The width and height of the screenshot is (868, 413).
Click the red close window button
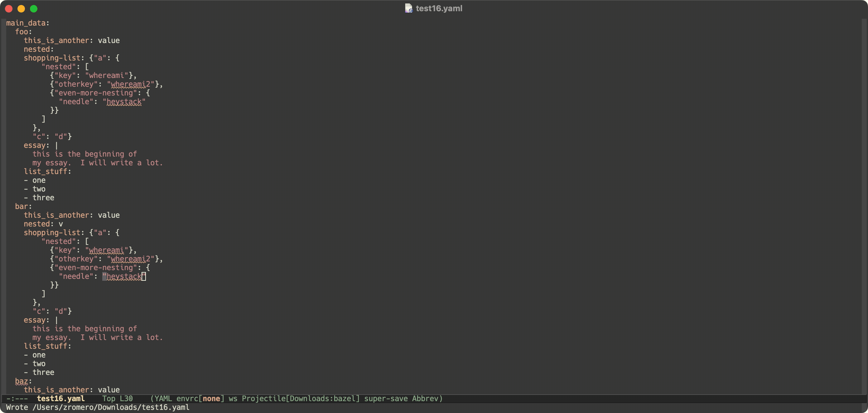point(9,9)
